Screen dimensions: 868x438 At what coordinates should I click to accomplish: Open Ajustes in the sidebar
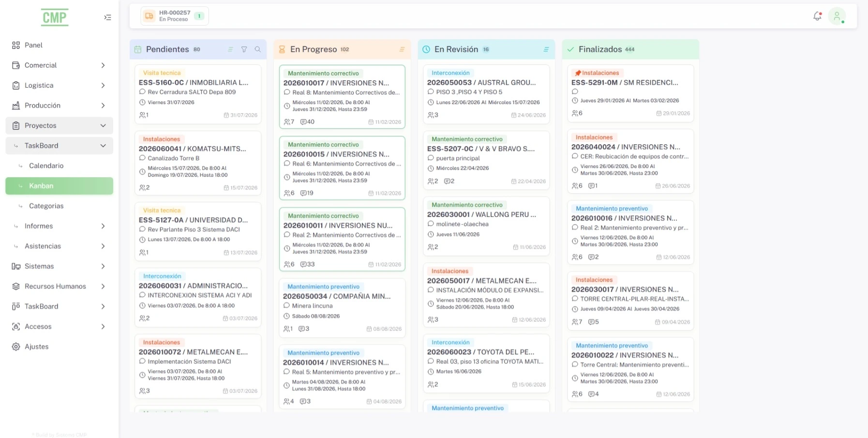click(59, 347)
